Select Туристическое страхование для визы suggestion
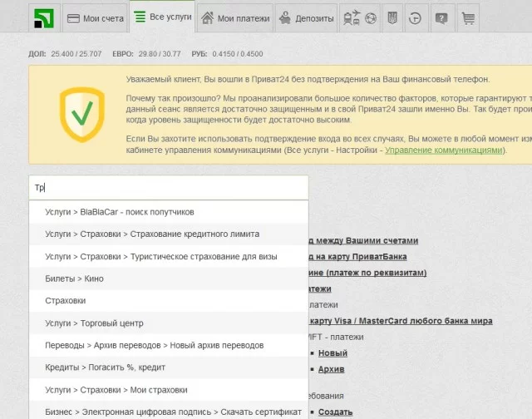The image size is (532, 419). coord(169,257)
